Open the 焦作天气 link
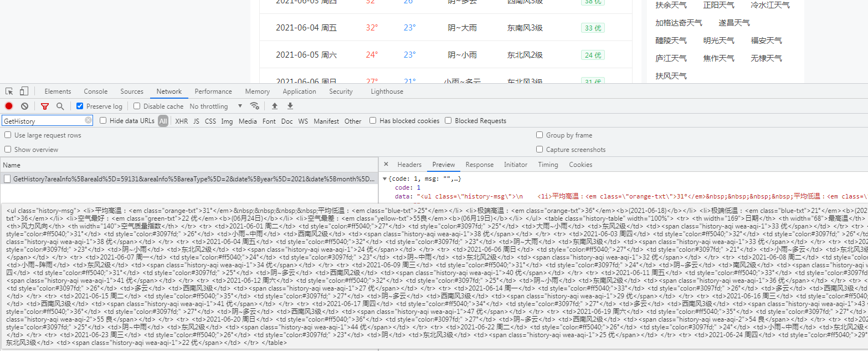Screen dimensions: 868x351 (718, 58)
